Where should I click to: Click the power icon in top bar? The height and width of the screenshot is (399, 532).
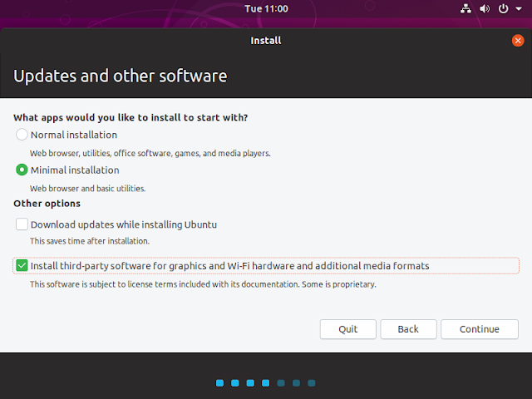(503, 8)
